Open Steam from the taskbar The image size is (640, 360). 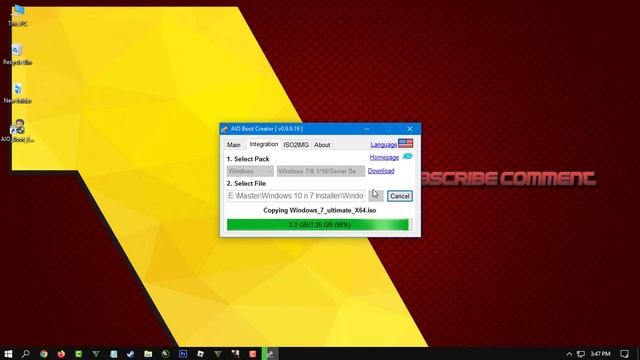tap(131, 354)
